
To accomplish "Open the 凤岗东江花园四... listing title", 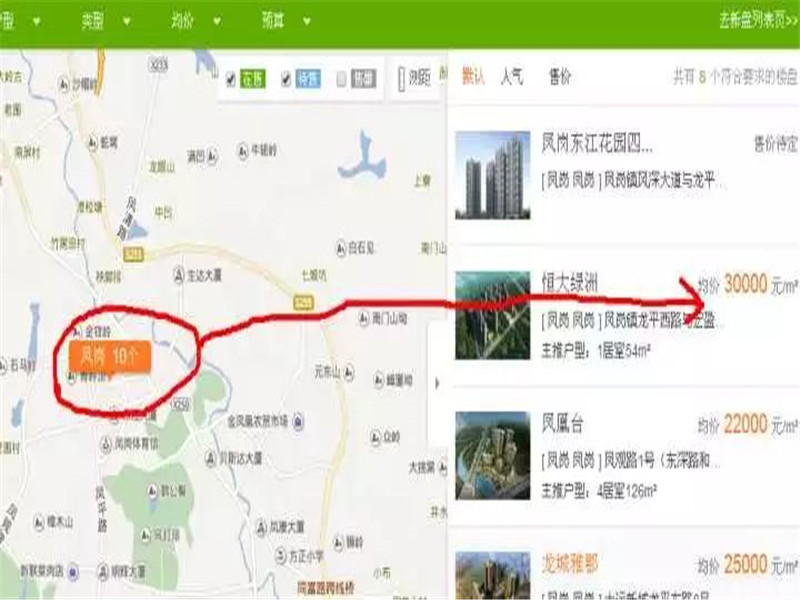I will click(597, 143).
